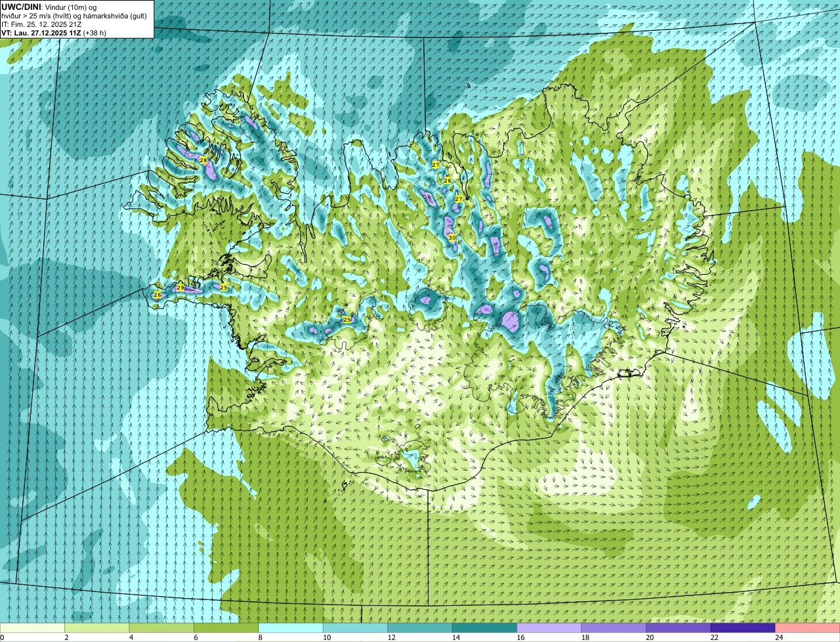Image resolution: width=840 pixels, height=642 pixels.
Task: Click the 10–12 m/s legend color swatch
Action: point(356,628)
